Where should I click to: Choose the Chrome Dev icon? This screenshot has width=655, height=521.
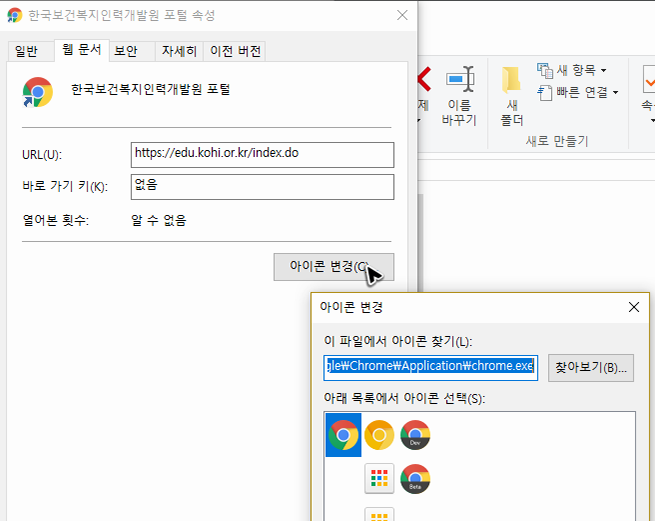[x=415, y=435]
